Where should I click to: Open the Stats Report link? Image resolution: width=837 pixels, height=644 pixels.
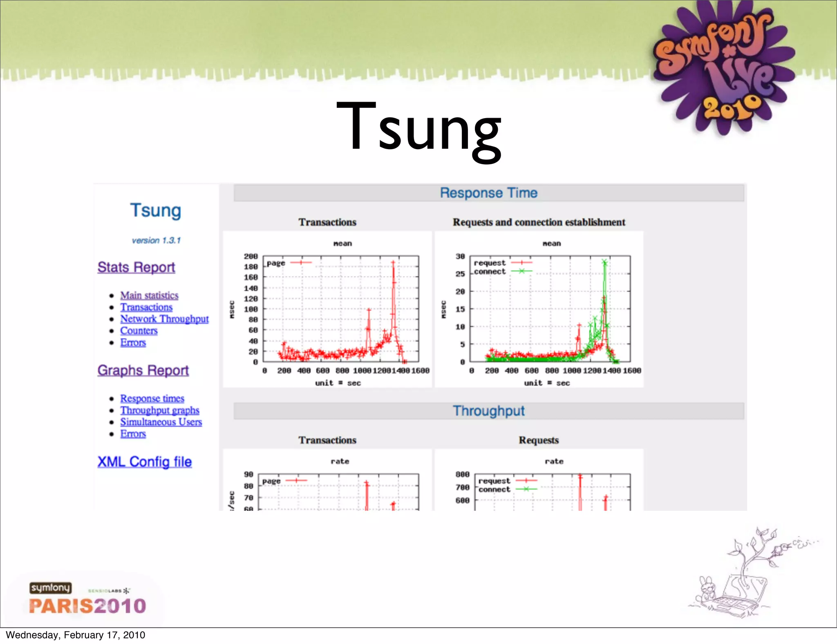click(136, 267)
